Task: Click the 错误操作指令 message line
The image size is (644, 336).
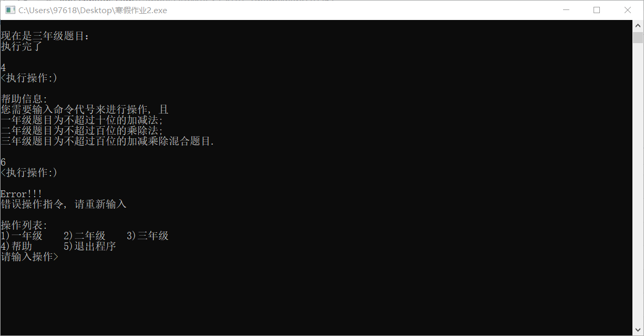Action: click(64, 205)
